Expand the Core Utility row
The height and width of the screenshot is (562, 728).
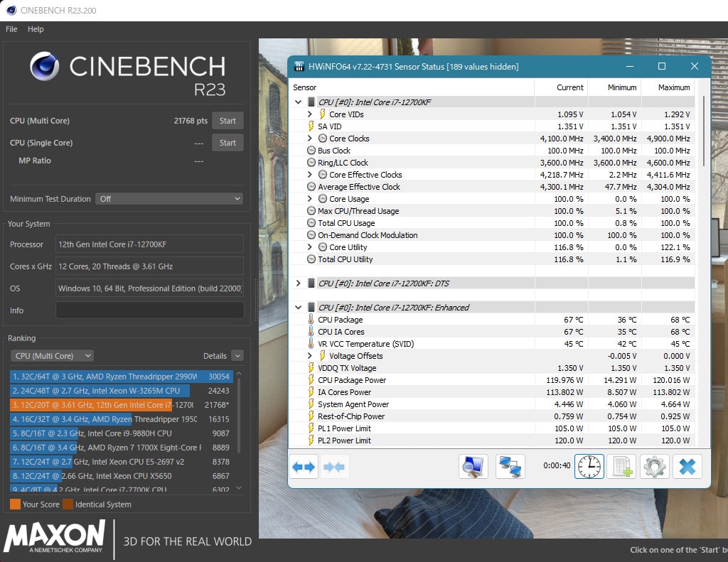[310, 247]
